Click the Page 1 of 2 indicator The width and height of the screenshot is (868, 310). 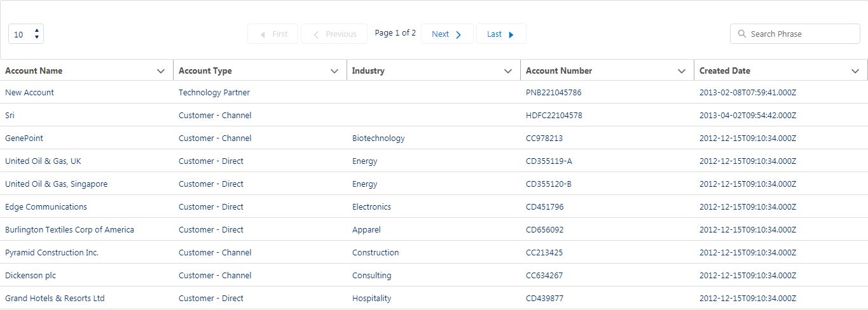pos(396,33)
